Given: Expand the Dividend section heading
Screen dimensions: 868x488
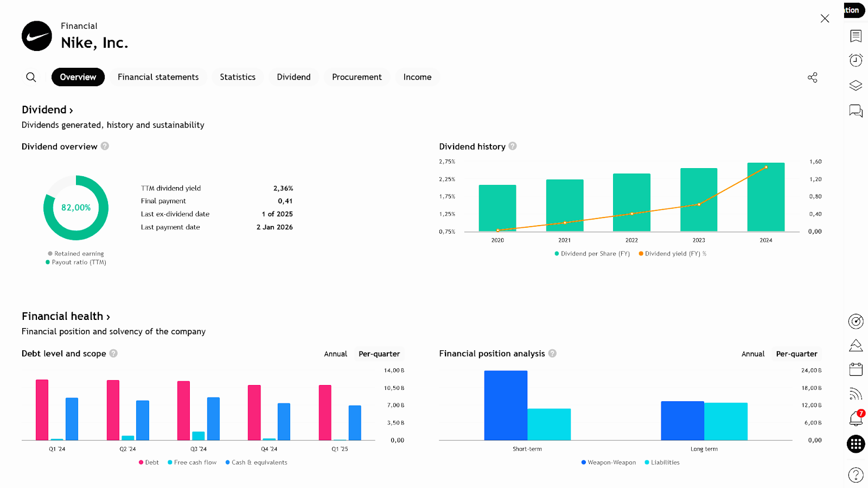Looking at the screenshot, I should click(x=47, y=110).
